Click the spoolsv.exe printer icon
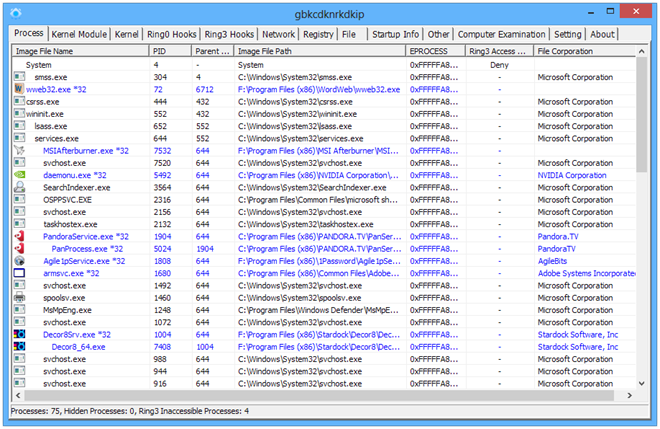Screen dimensions: 660x429 (19, 298)
